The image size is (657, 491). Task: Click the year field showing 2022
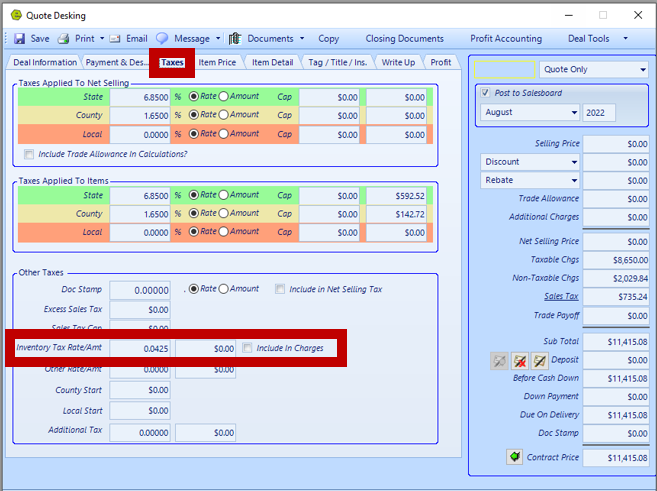[x=599, y=113]
